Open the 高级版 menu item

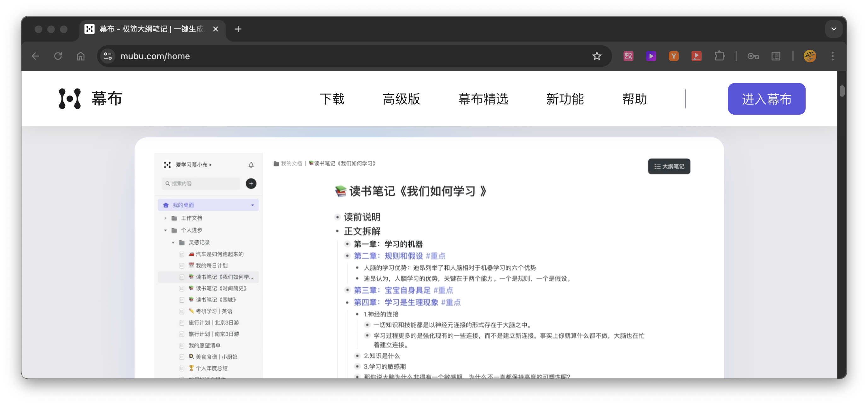click(x=402, y=99)
